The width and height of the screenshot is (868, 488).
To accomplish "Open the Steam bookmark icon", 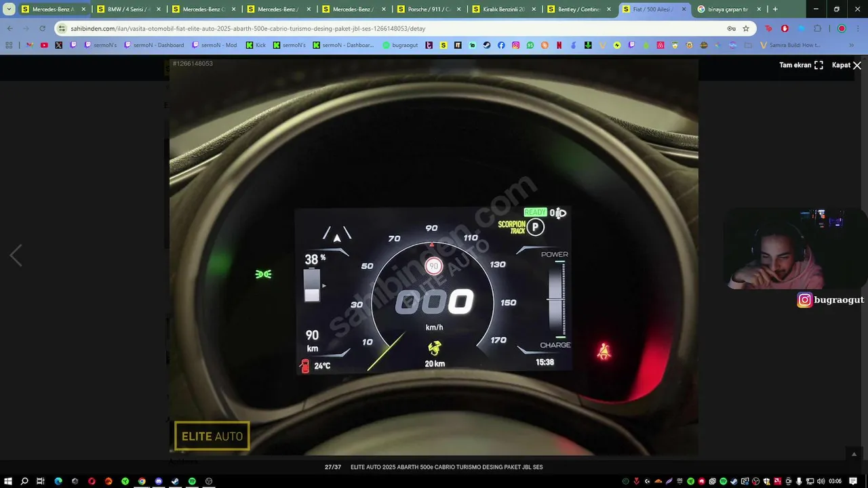I will (x=487, y=45).
